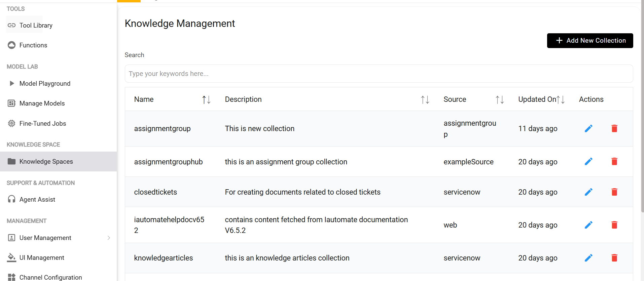Open Tool Library from the sidebar
This screenshot has width=644, height=281.
[36, 25]
